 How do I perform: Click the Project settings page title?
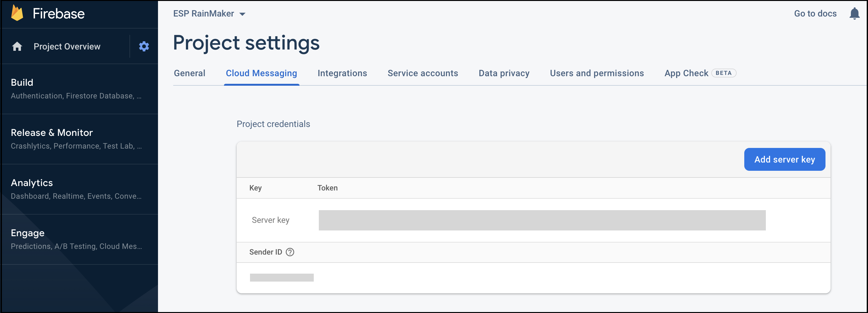[x=246, y=43]
